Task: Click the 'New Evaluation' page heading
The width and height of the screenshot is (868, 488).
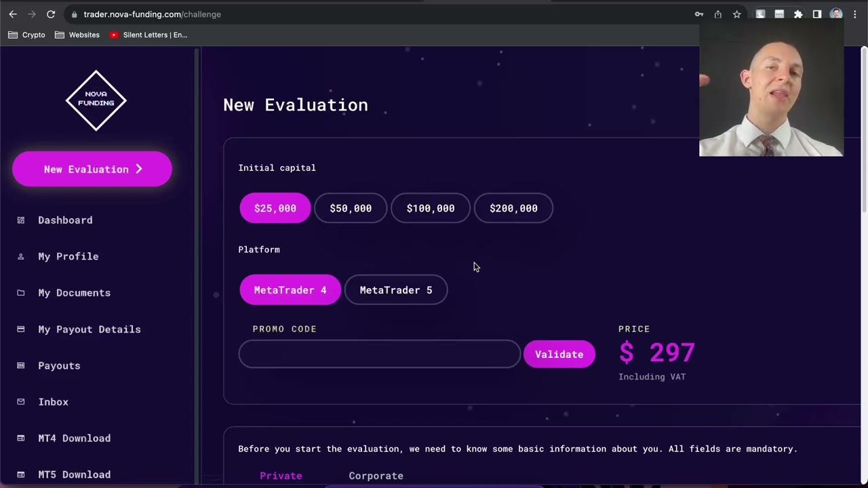Action: pos(296,105)
